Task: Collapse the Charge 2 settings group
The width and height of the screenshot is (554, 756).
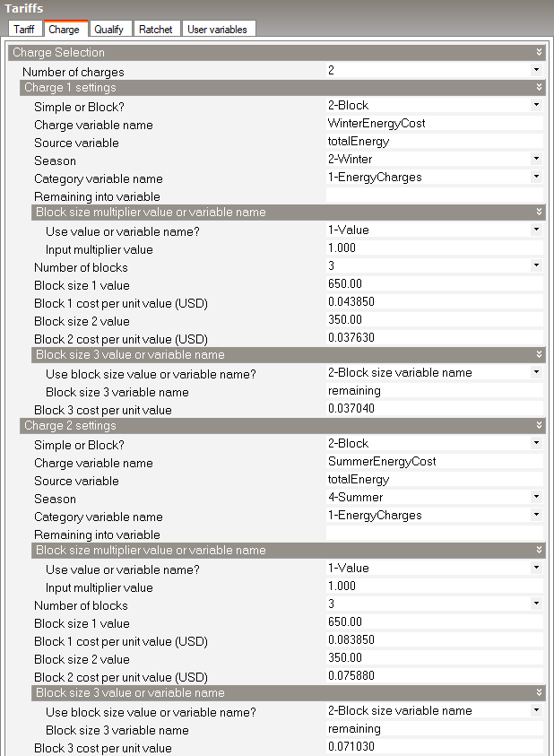Action: 539,425
